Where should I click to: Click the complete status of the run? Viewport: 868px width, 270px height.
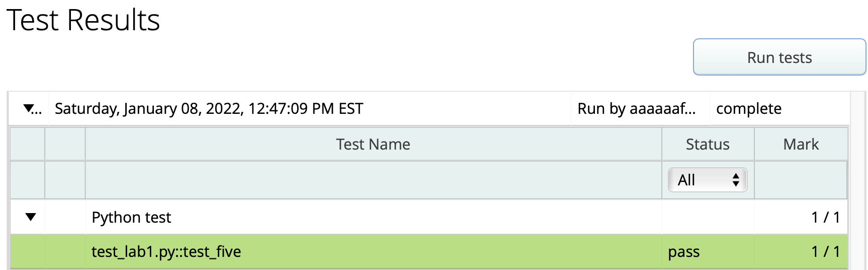coord(748,109)
